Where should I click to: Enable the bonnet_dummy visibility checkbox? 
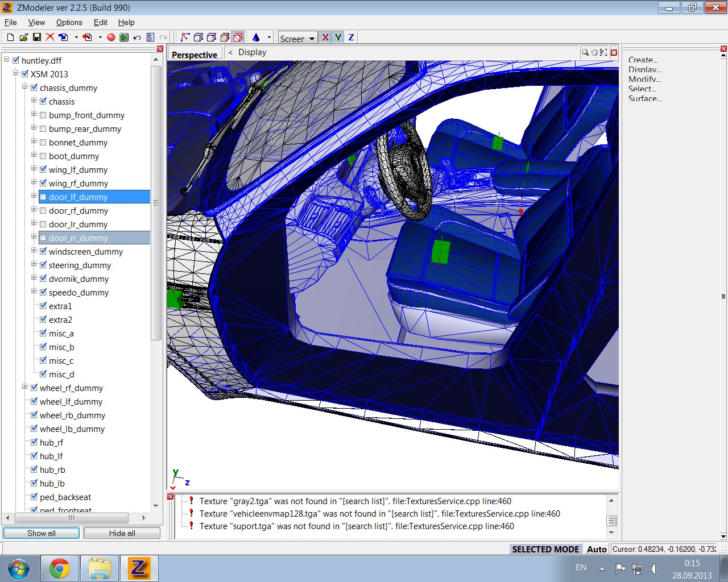tap(43, 143)
